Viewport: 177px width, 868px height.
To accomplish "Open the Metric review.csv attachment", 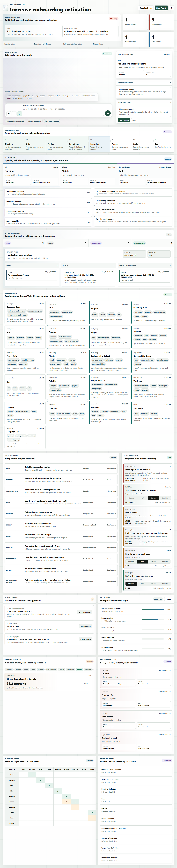I will point(35,121).
